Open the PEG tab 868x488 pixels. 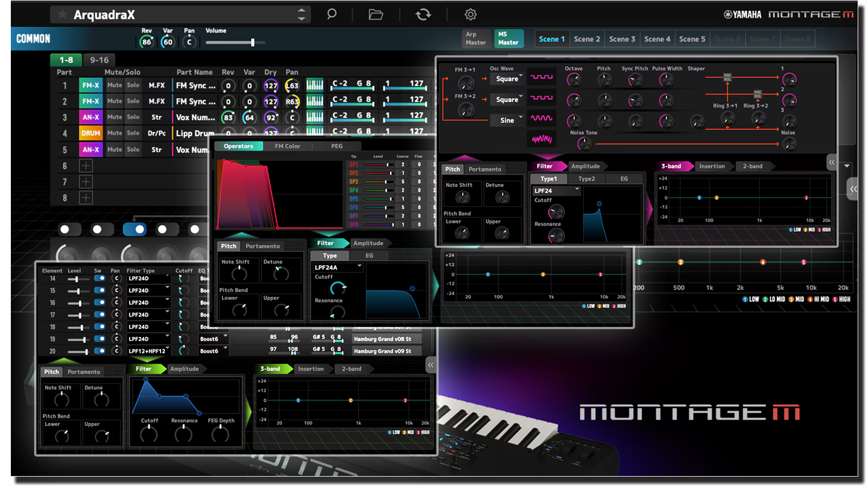pyautogui.click(x=337, y=146)
